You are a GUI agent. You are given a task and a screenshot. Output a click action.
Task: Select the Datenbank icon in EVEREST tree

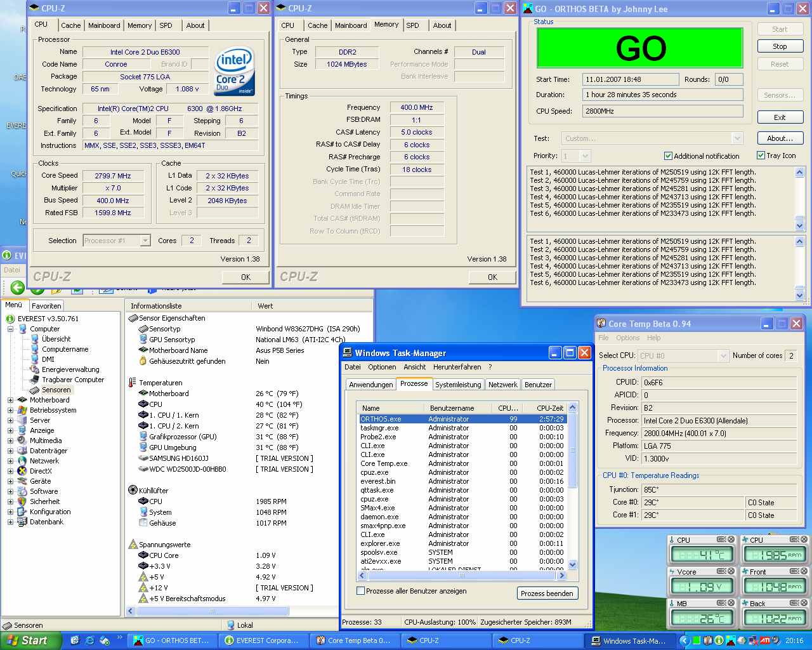tap(23, 522)
